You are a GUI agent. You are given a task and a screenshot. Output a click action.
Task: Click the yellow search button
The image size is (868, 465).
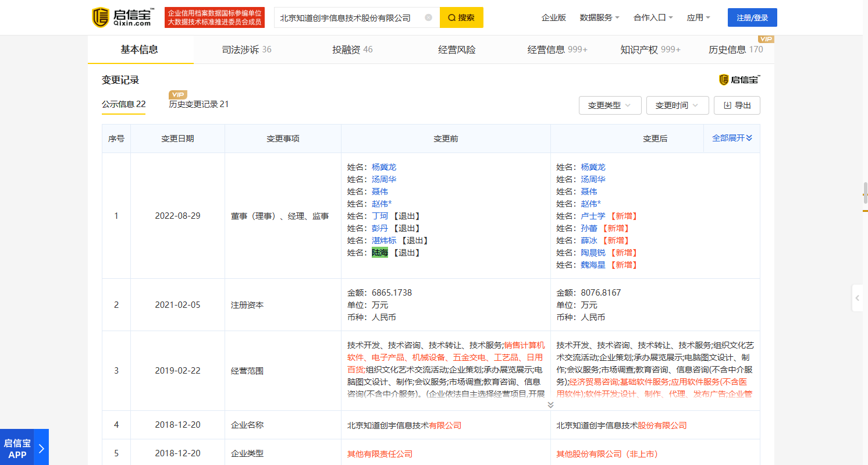click(461, 17)
